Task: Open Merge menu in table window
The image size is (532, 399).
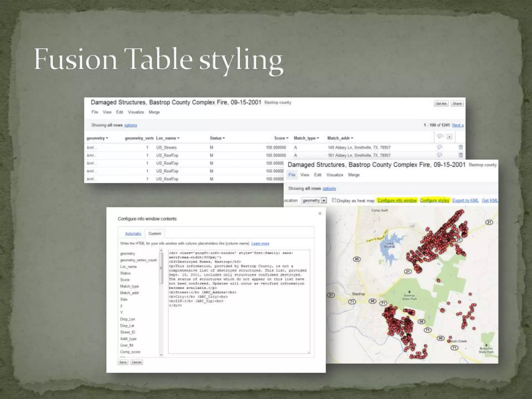Action: [x=154, y=112]
